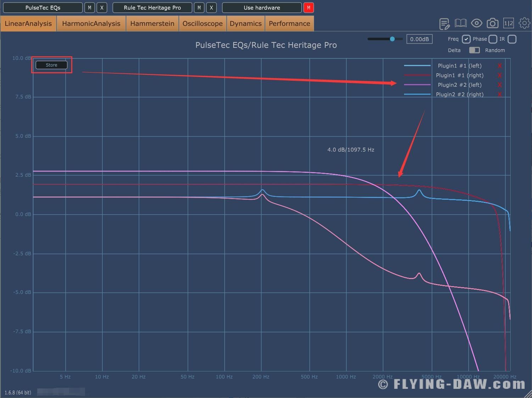Select Plugin1 #1 (right) legend entry
The height and width of the screenshot is (398, 532).
point(460,75)
